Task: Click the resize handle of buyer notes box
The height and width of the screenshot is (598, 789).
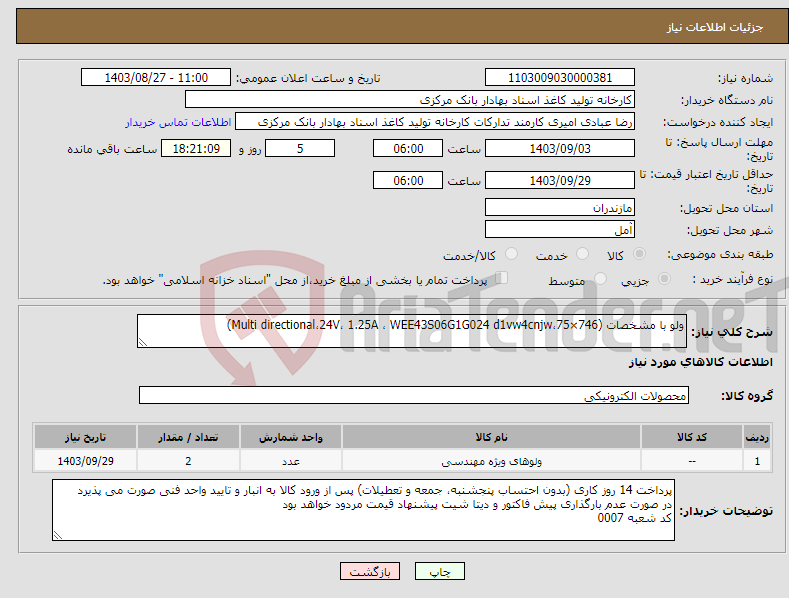Action: pyautogui.click(x=58, y=536)
